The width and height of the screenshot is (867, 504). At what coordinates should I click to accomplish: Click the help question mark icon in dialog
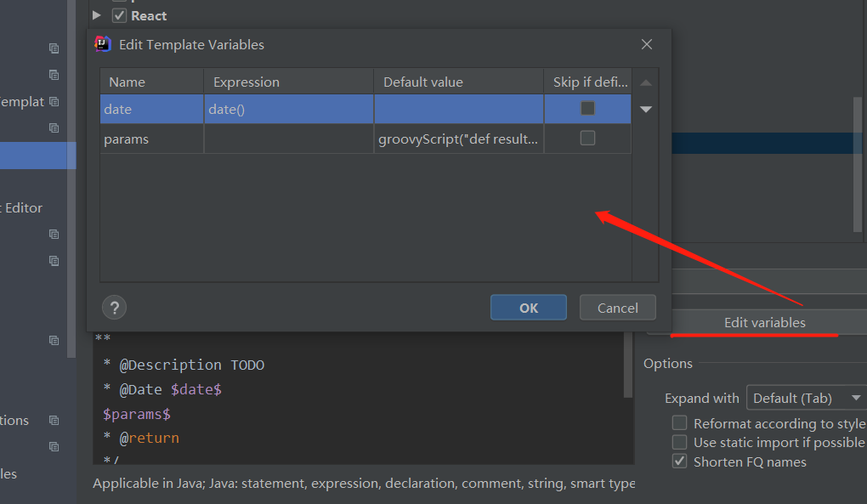point(114,307)
